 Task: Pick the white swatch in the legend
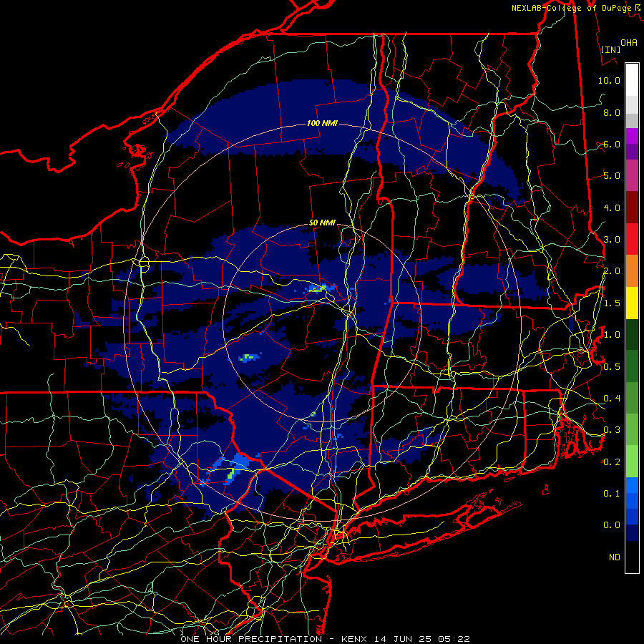click(x=632, y=80)
